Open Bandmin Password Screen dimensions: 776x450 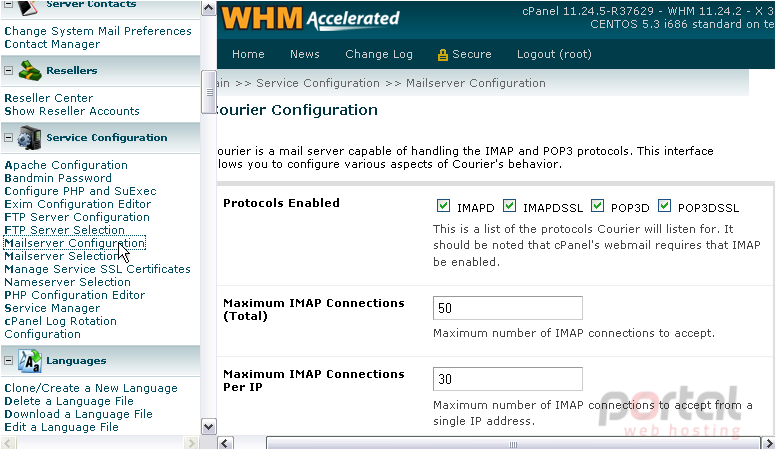tap(58, 178)
